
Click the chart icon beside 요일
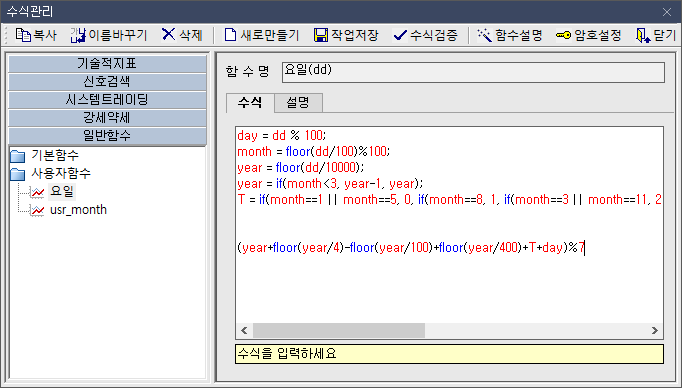(37, 192)
